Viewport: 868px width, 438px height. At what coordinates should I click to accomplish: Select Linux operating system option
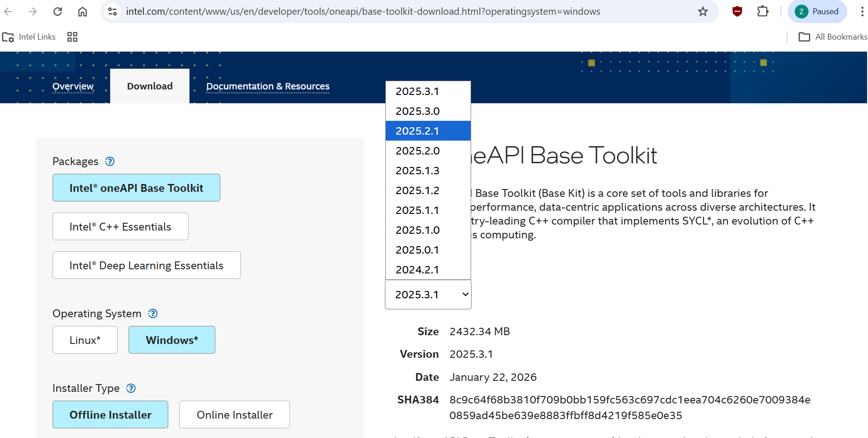tap(85, 340)
